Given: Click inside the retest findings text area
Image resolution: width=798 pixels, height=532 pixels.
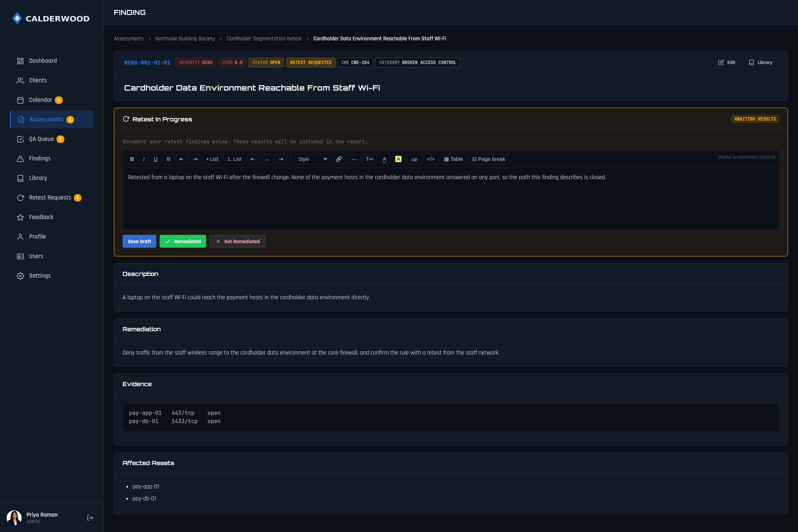Looking at the screenshot, I should [x=451, y=198].
